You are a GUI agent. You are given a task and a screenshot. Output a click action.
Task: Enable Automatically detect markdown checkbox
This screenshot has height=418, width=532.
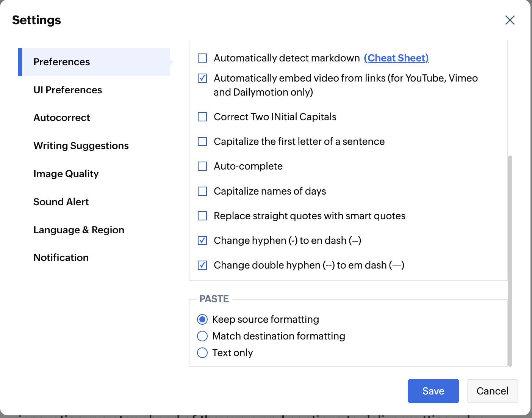click(203, 58)
